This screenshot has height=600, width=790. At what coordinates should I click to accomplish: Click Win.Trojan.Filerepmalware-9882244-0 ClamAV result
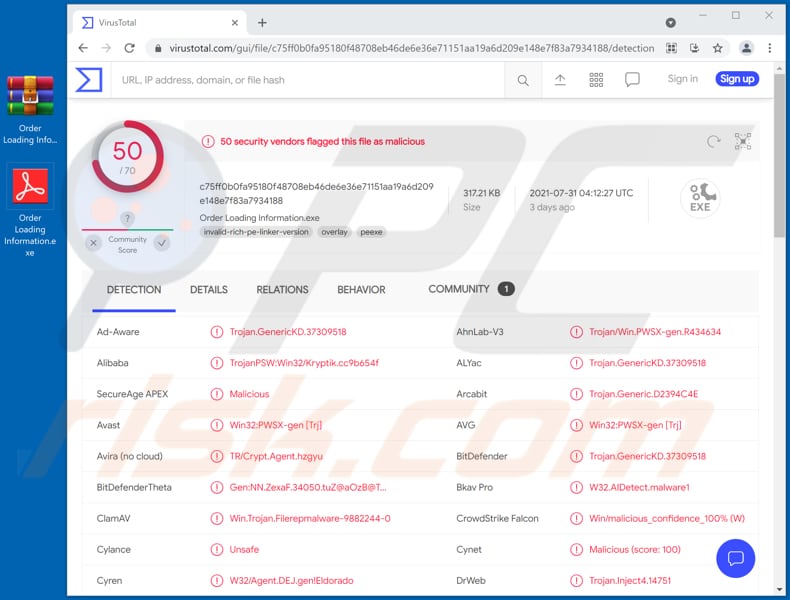pos(310,518)
